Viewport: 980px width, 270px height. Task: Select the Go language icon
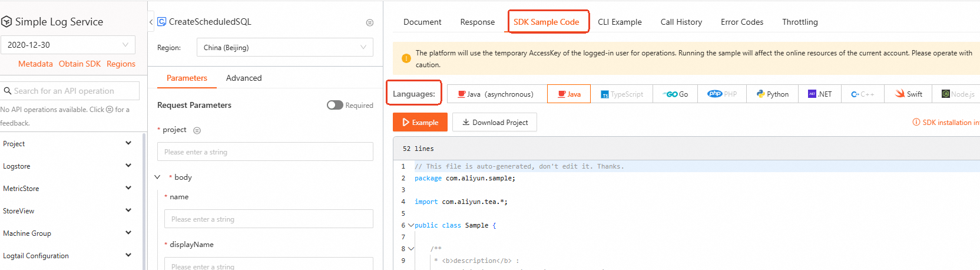671,94
